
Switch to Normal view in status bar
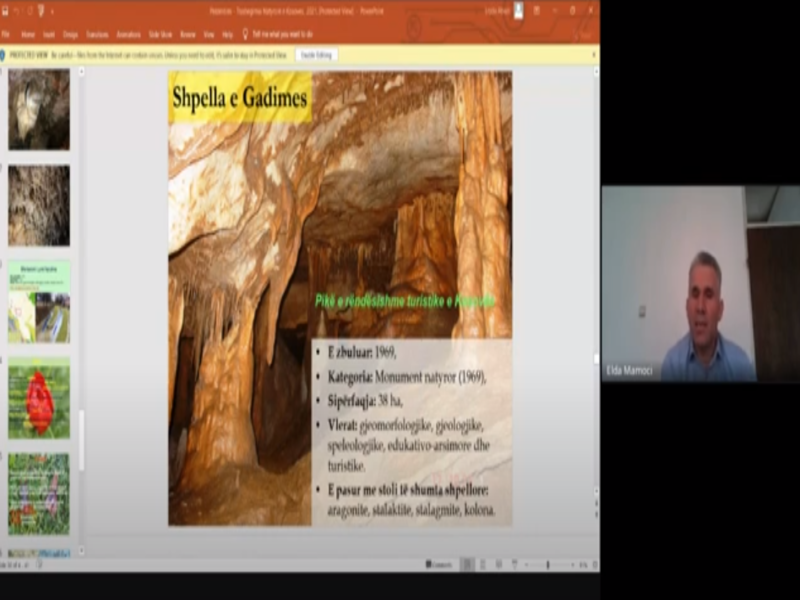467,565
